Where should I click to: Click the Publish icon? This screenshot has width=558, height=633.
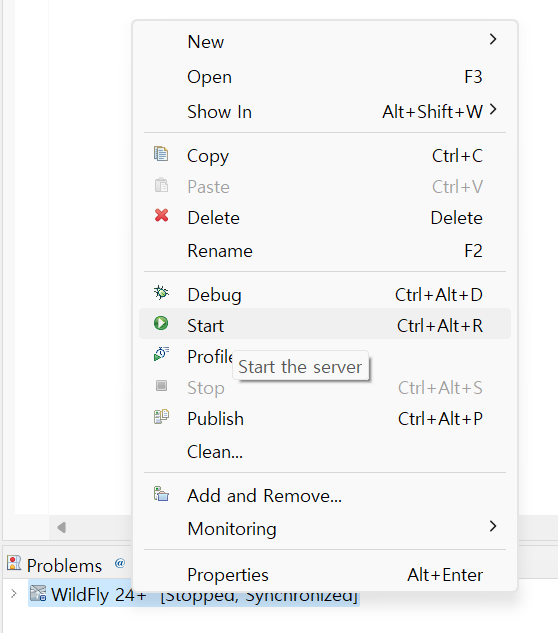pyautogui.click(x=162, y=416)
